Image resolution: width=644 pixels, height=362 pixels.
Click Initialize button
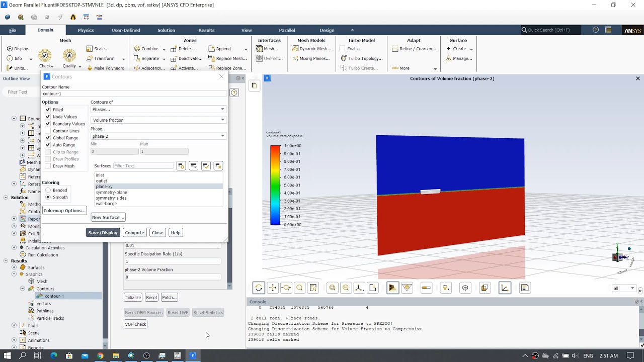[133, 297]
